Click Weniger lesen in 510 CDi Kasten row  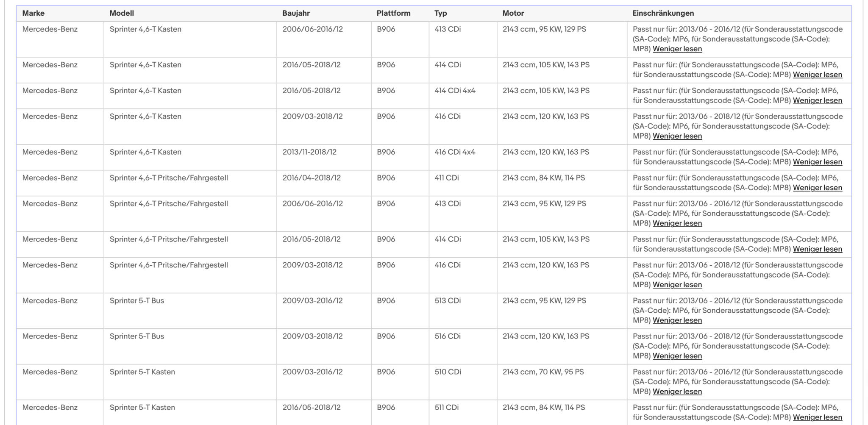pyautogui.click(x=677, y=392)
